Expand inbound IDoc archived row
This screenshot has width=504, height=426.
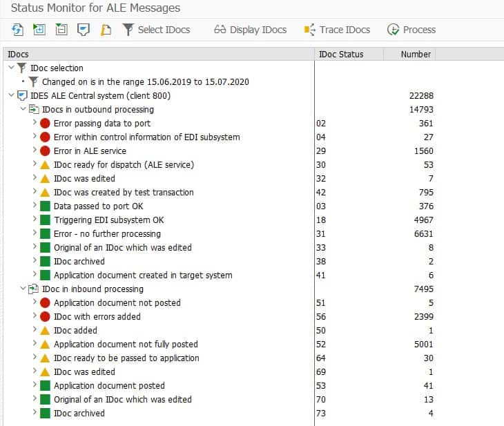[x=35, y=412]
